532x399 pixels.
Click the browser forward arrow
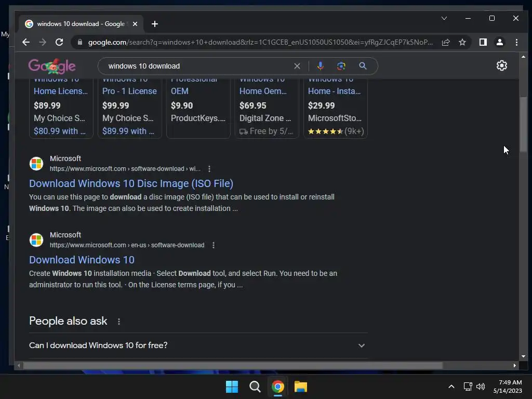click(43, 42)
